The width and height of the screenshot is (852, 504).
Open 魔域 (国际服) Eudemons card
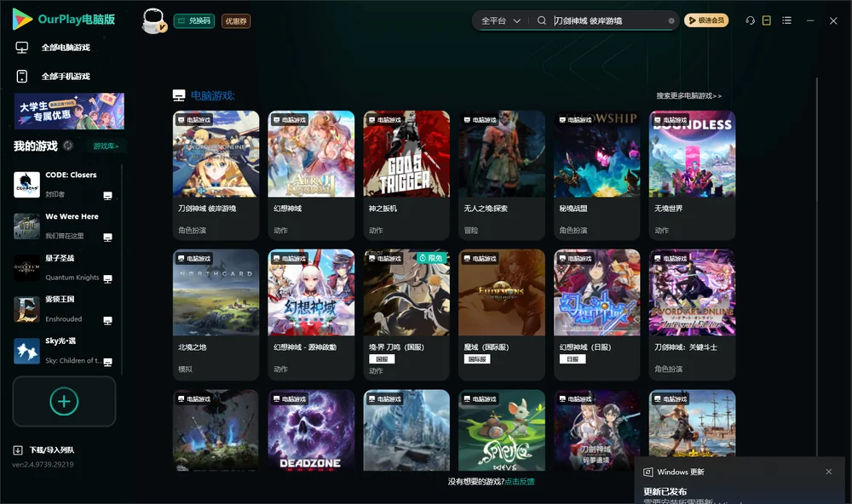click(502, 314)
